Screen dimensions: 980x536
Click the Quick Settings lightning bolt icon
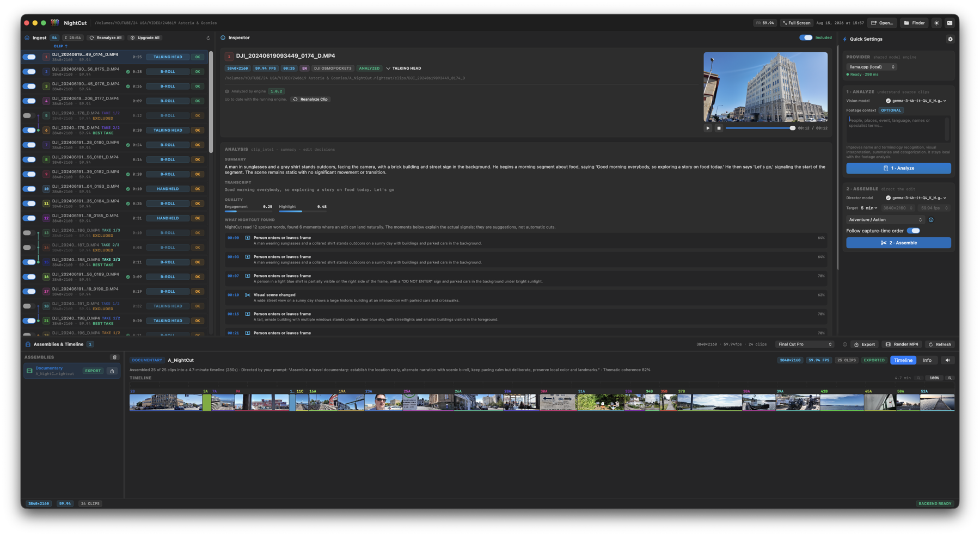point(845,39)
